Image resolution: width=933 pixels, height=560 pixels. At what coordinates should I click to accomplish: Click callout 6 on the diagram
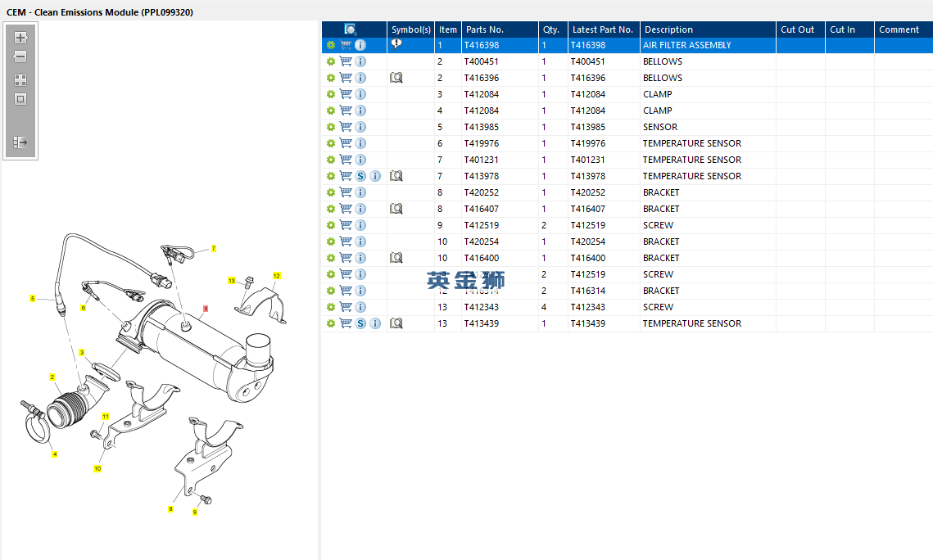[84, 308]
